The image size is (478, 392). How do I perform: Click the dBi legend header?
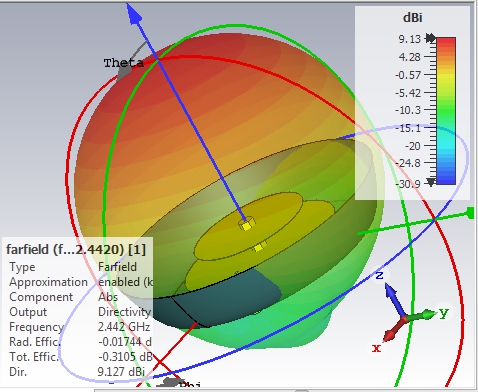[x=413, y=18]
